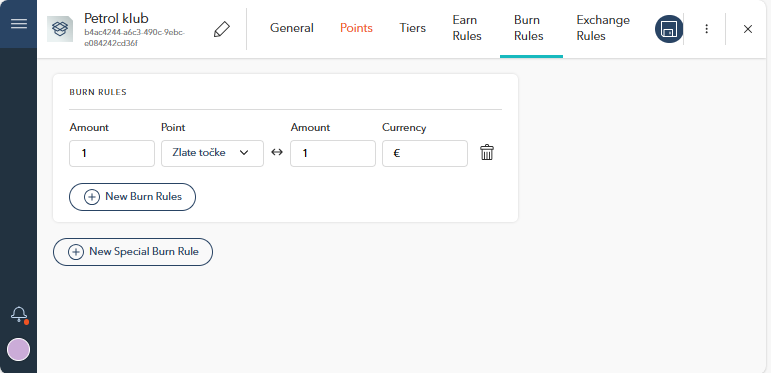Click the Petrol klub package icon
Viewport: 771px width, 373px height.
[60, 29]
